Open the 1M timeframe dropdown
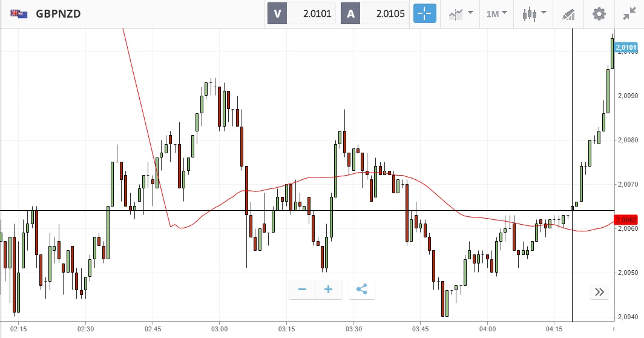The width and height of the screenshot is (644, 338). pos(496,13)
